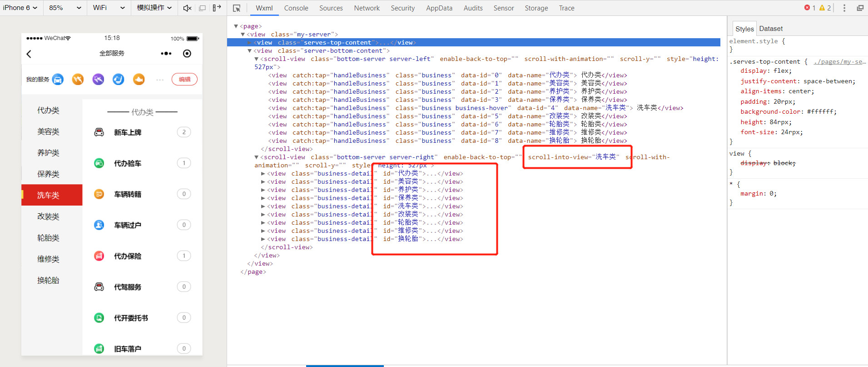Open the iPhone 6 device dropdown
Screen dimensions: 868x367
point(20,8)
